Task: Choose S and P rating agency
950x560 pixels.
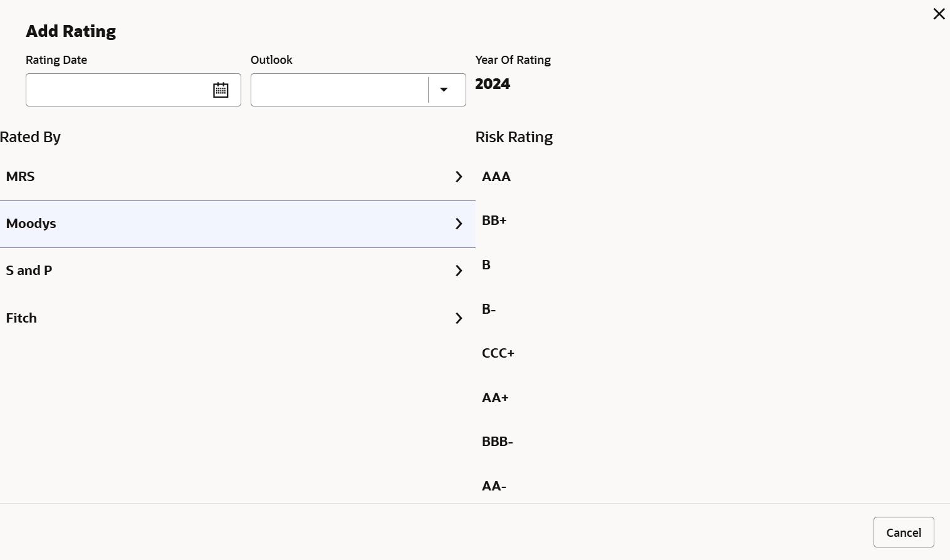Action: (29, 271)
